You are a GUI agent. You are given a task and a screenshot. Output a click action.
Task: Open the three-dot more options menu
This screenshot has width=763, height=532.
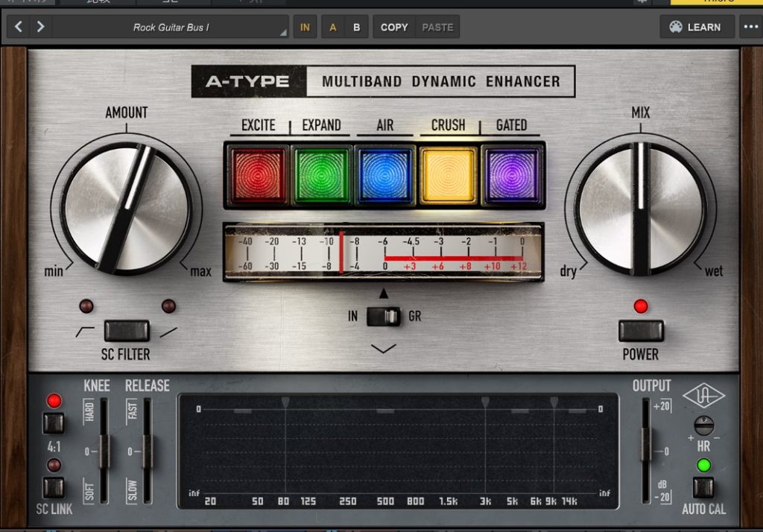pyautogui.click(x=749, y=27)
